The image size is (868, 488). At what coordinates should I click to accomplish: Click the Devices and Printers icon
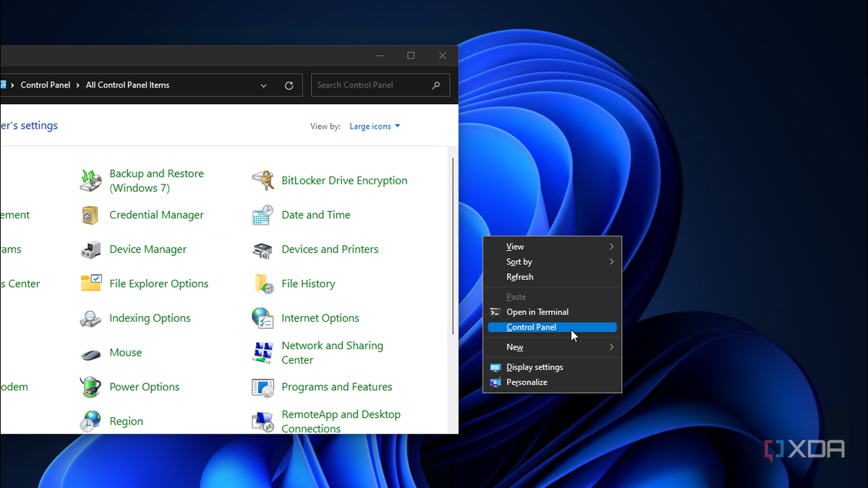pos(263,249)
